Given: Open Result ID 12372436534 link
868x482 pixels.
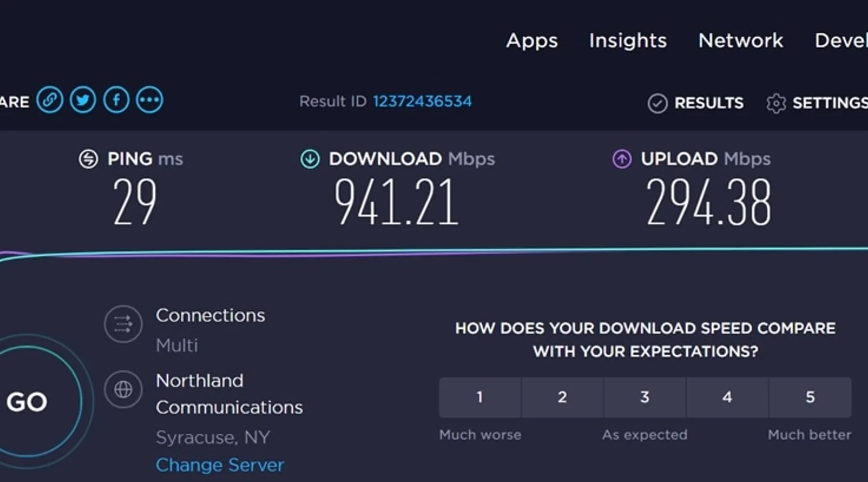Looking at the screenshot, I should click(x=422, y=101).
